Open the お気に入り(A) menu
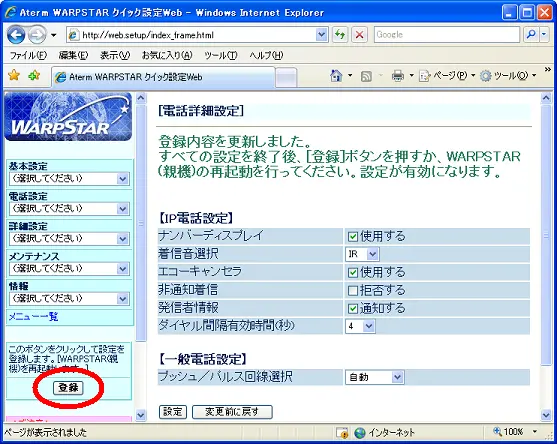 (167, 55)
